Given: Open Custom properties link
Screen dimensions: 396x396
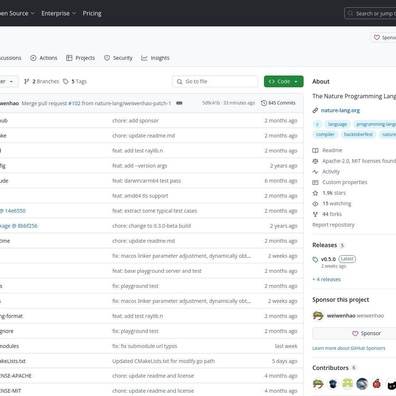Looking at the screenshot, I should coord(345,182).
